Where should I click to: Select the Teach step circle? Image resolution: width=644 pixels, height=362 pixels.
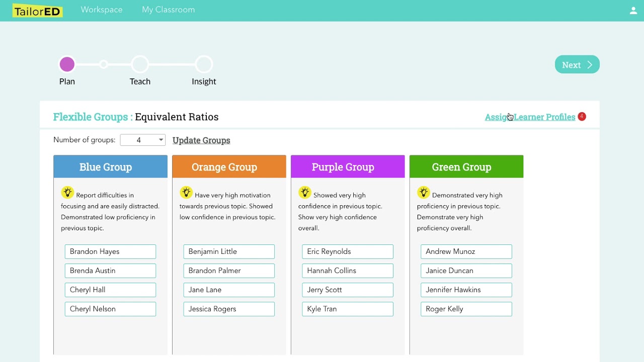(x=140, y=64)
